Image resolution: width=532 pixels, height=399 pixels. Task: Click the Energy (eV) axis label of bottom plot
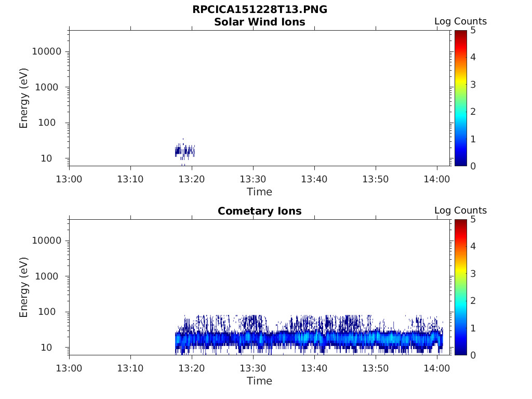[x=23, y=287]
